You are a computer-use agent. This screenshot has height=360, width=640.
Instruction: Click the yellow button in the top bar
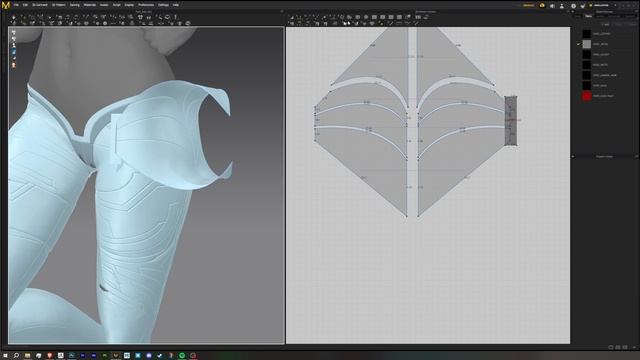click(528, 5)
